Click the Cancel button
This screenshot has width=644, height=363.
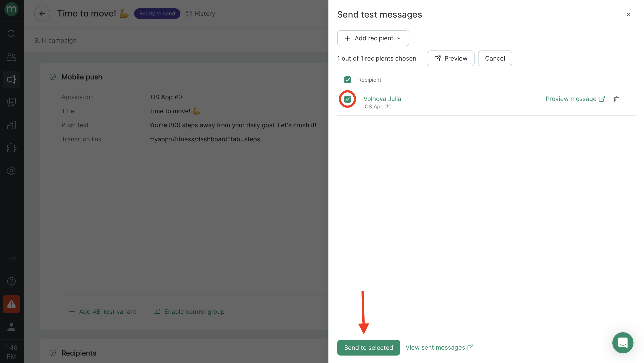(x=495, y=59)
